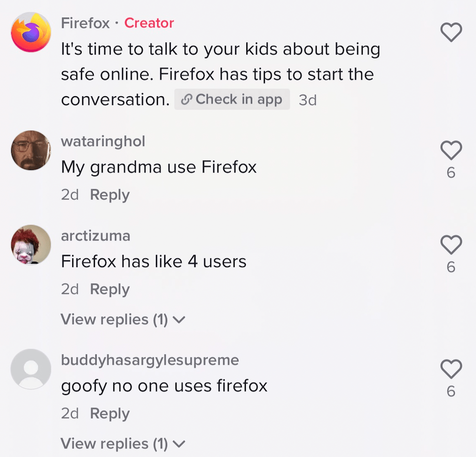Reply to buddyhasargylesupreme's comment
The height and width of the screenshot is (457, 476).
(x=110, y=414)
